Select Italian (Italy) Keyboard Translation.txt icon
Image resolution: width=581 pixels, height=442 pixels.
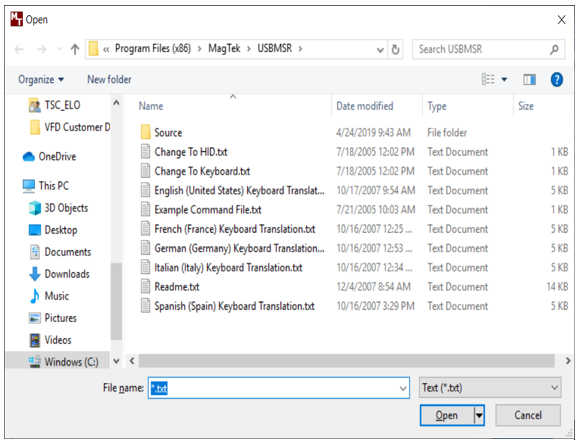[146, 267]
